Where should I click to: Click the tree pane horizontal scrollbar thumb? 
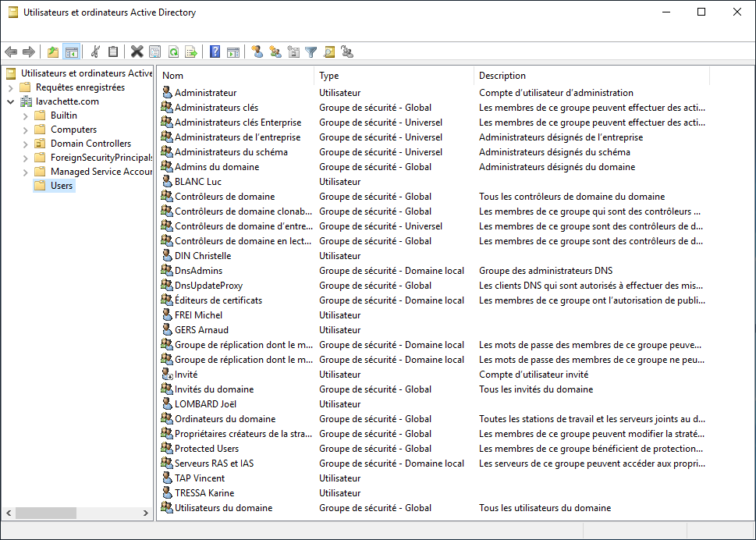pyautogui.click(x=46, y=513)
